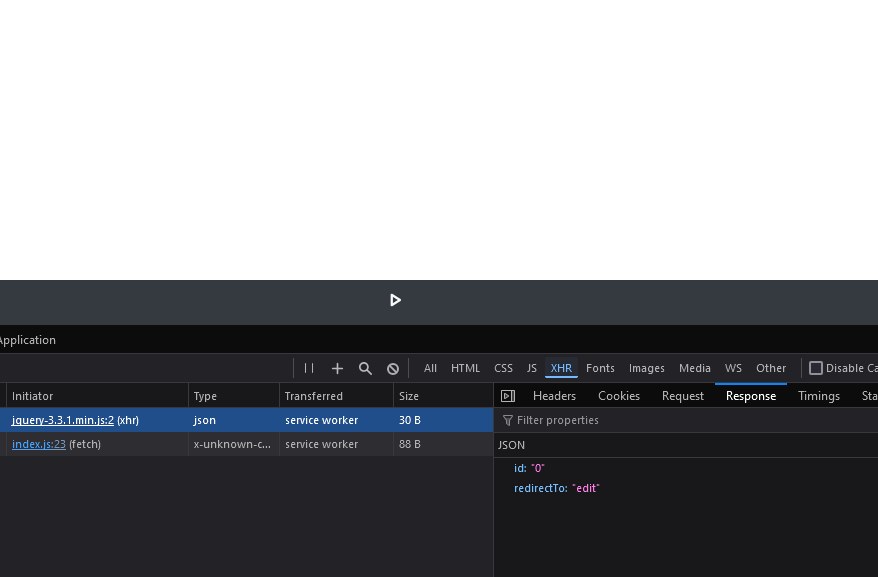Click the play button in the bar

[395, 300]
